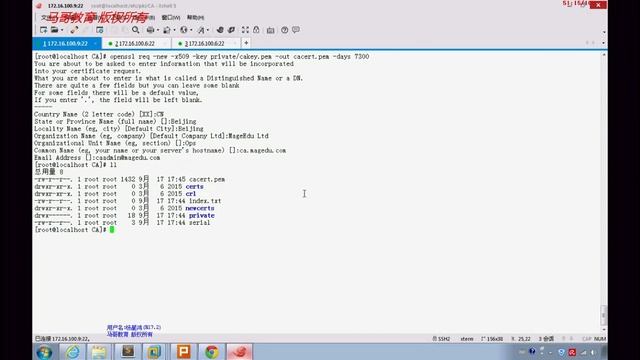640x360 pixels.
Task: Expand the font dropdown arrow
Action: [x=208, y=30]
